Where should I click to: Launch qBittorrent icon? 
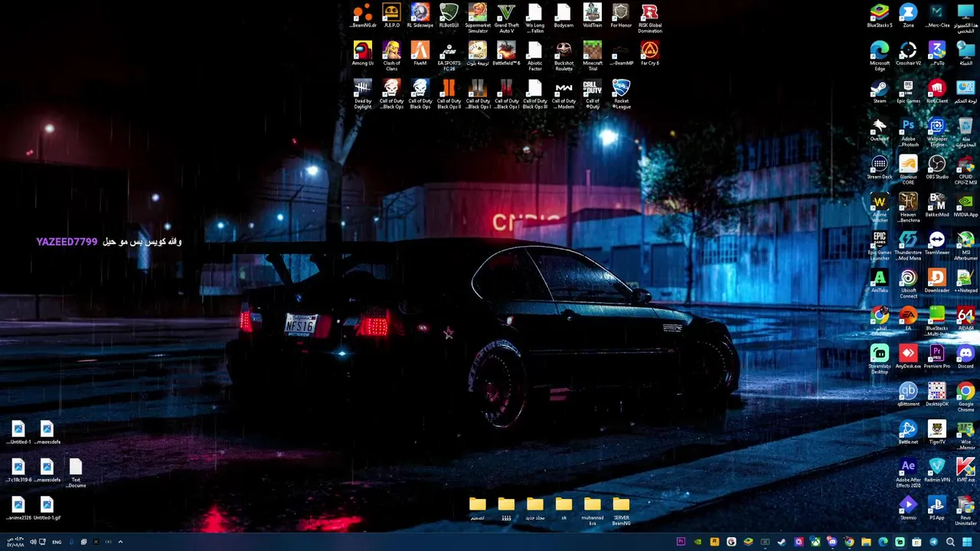(908, 395)
